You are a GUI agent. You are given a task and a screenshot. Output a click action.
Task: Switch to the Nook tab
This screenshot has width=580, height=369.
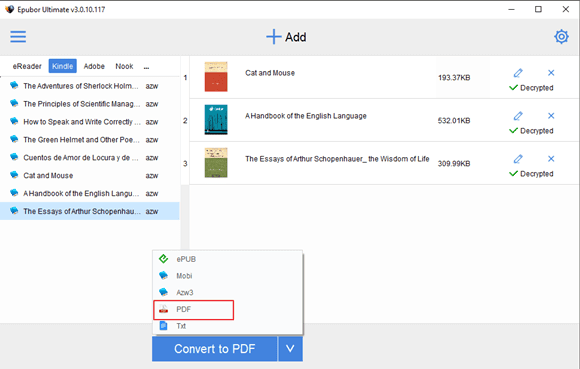click(124, 66)
